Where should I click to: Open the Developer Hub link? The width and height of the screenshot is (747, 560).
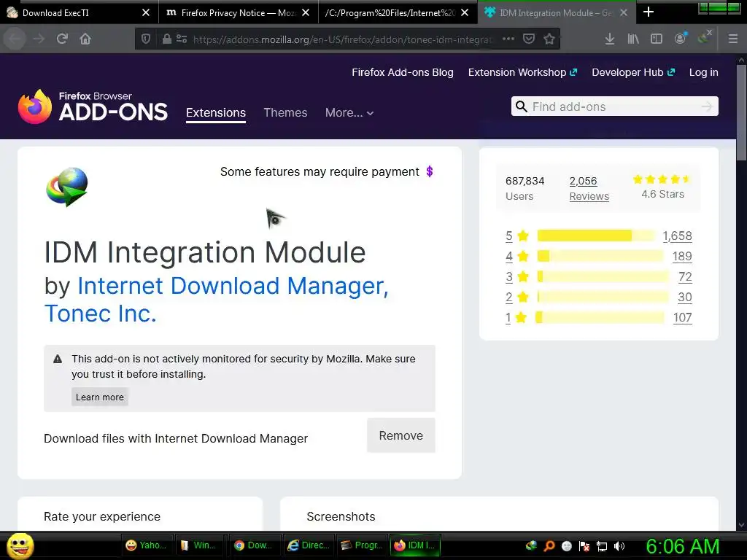point(633,72)
